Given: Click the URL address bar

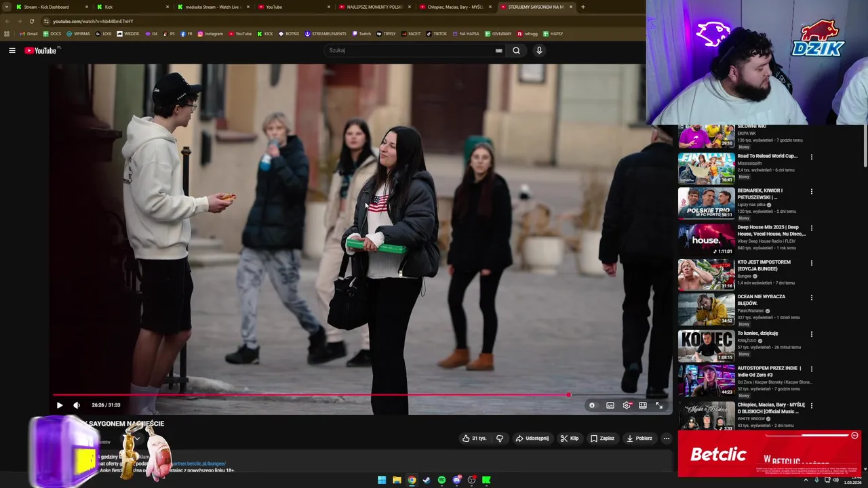Looking at the screenshot, I should pyautogui.click(x=339, y=21).
